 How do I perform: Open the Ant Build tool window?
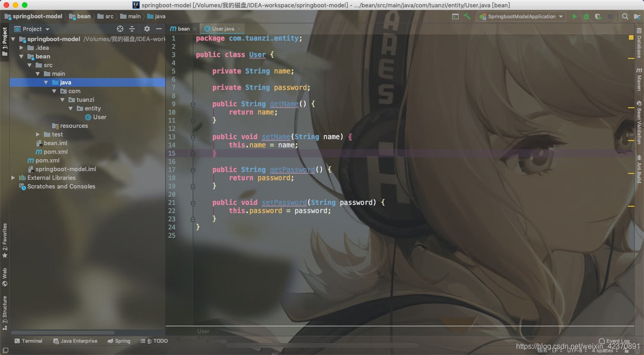[639, 168]
